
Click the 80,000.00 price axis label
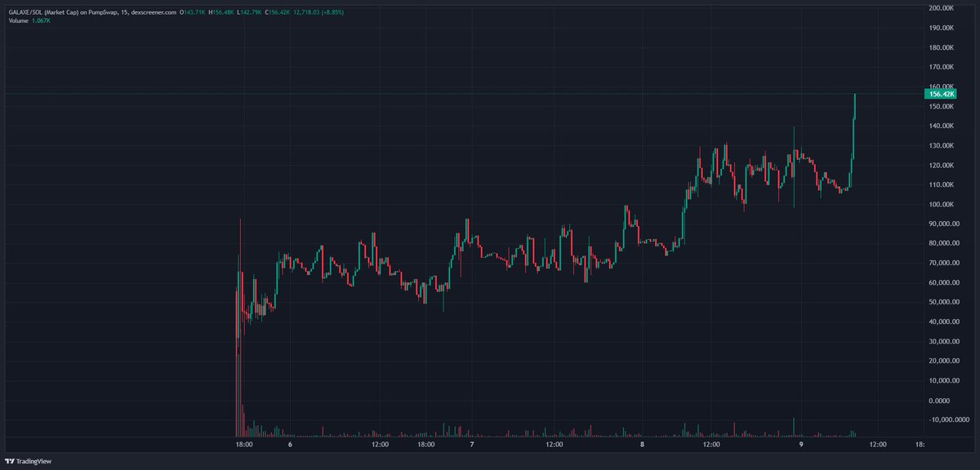tap(944, 243)
